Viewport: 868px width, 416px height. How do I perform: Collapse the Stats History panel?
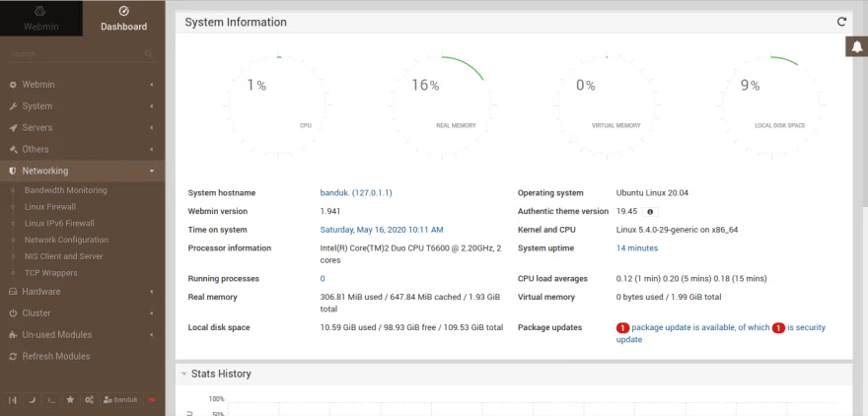pyautogui.click(x=183, y=374)
